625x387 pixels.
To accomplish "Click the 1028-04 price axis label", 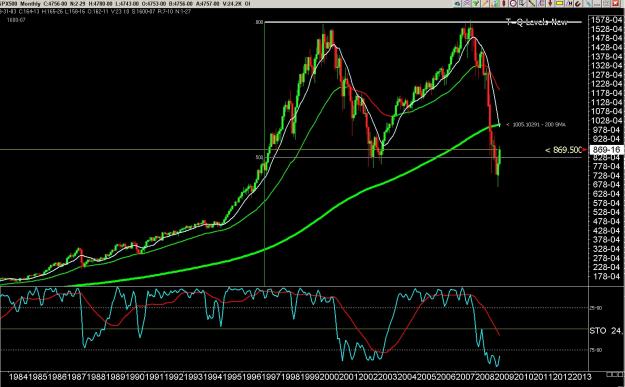I will [x=606, y=121].
